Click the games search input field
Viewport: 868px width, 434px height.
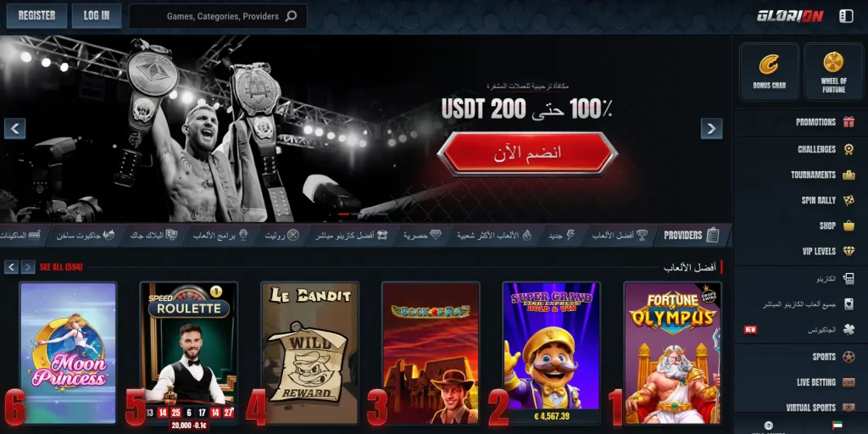218,16
